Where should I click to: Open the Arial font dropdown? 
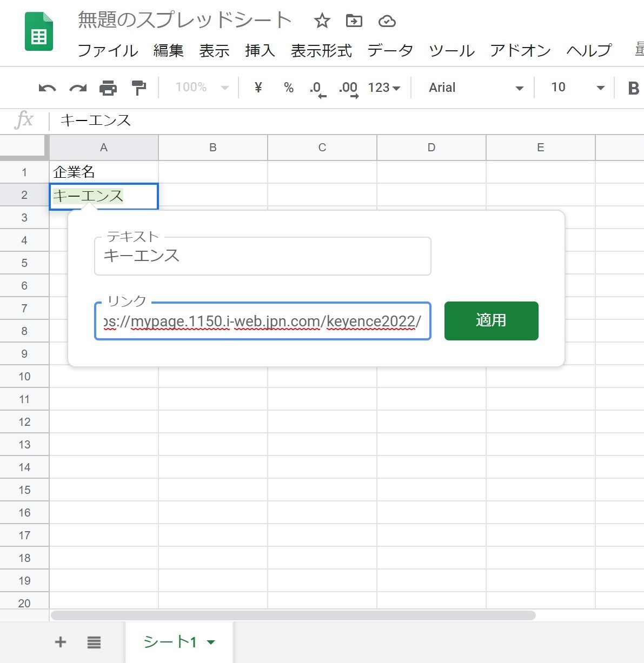coord(476,88)
